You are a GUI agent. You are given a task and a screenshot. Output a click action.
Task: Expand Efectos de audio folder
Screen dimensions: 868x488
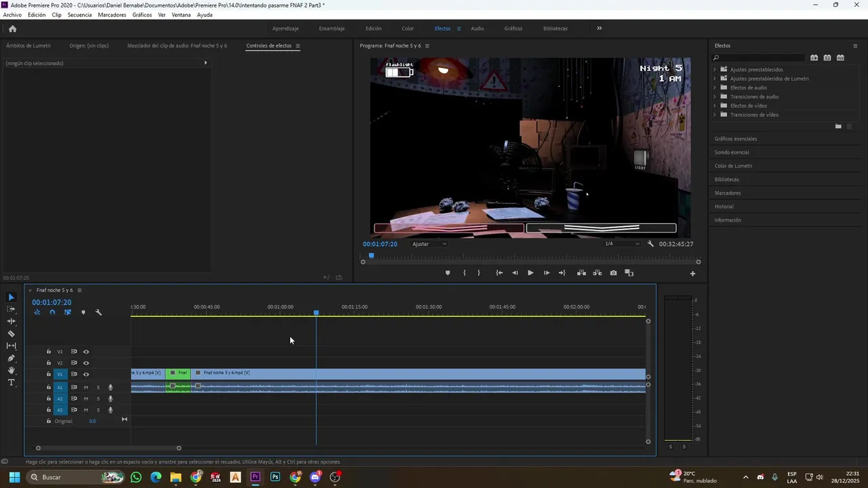(x=715, y=87)
